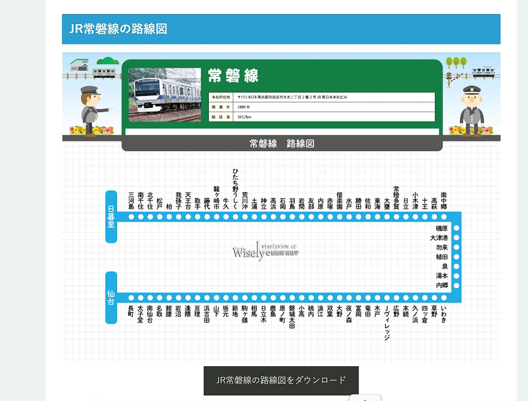The image size is (532, 401).
Task: Click the 亘理 station label
Action: pyautogui.click(x=198, y=311)
